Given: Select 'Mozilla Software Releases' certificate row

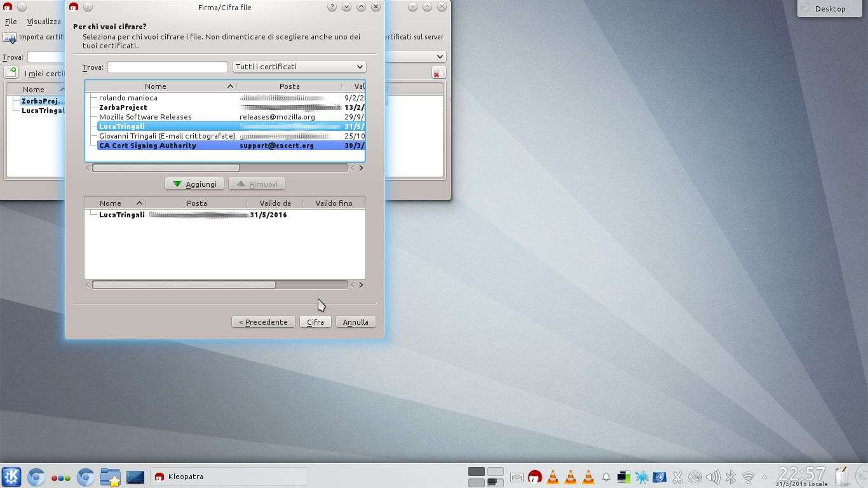Looking at the screenshot, I should 146,117.
